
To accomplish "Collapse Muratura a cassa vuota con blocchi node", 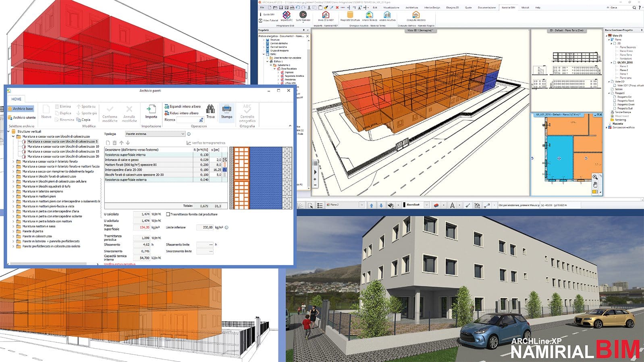I will [x=13, y=137].
